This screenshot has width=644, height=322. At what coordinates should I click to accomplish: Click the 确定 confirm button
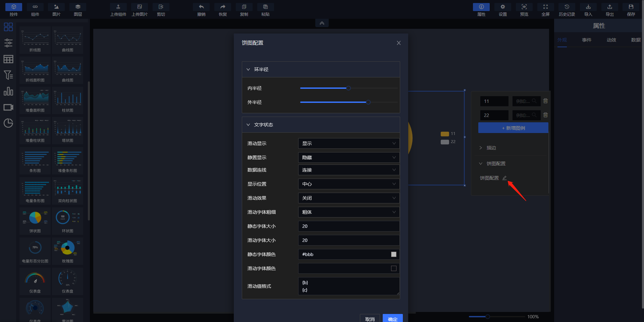click(x=392, y=319)
